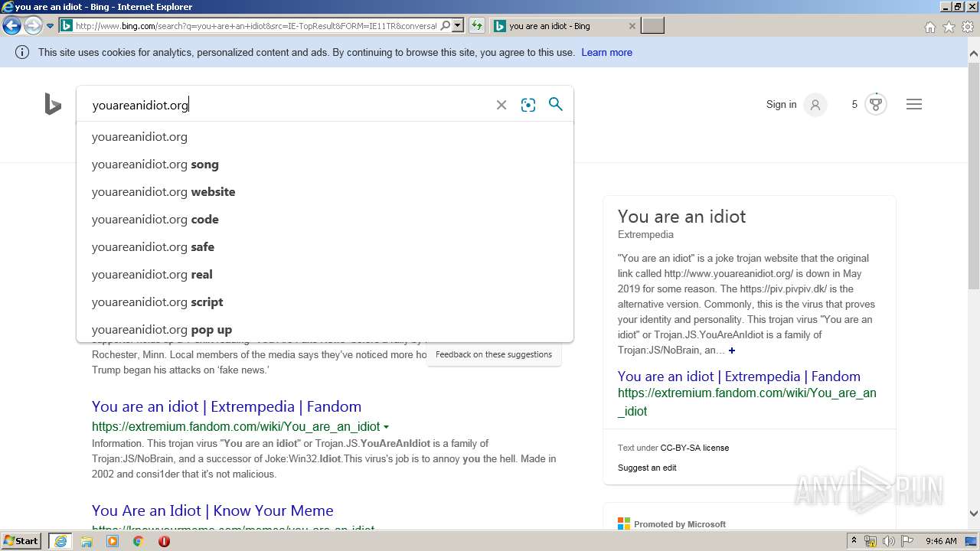Select suggestion 'youareanidiot.org real'
The height and width of the screenshot is (551, 980).
tap(325, 275)
